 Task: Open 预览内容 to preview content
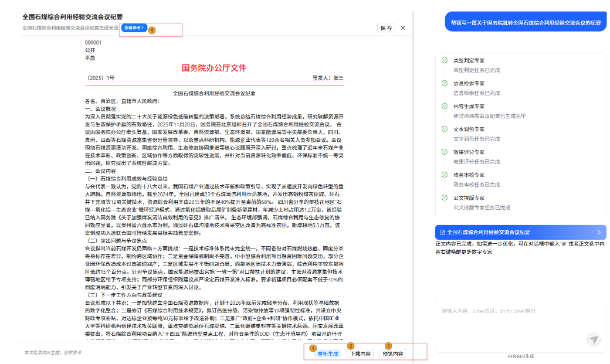(392, 353)
